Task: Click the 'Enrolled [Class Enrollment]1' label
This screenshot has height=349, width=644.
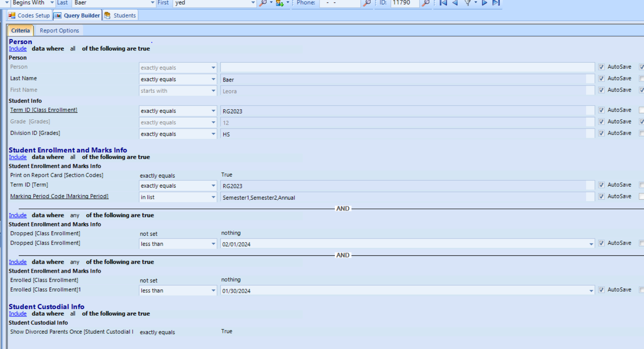Action: click(x=45, y=290)
